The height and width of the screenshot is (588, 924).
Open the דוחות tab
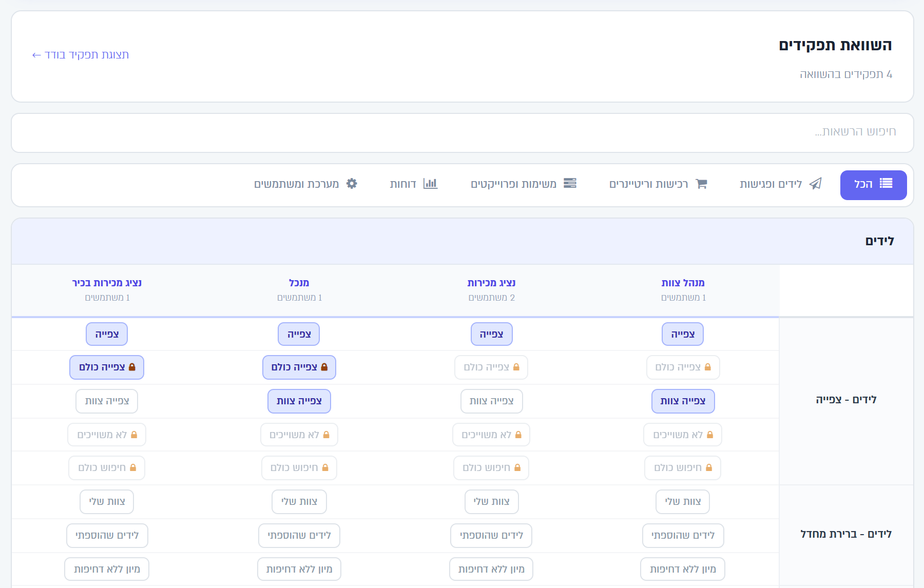coord(414,184)
